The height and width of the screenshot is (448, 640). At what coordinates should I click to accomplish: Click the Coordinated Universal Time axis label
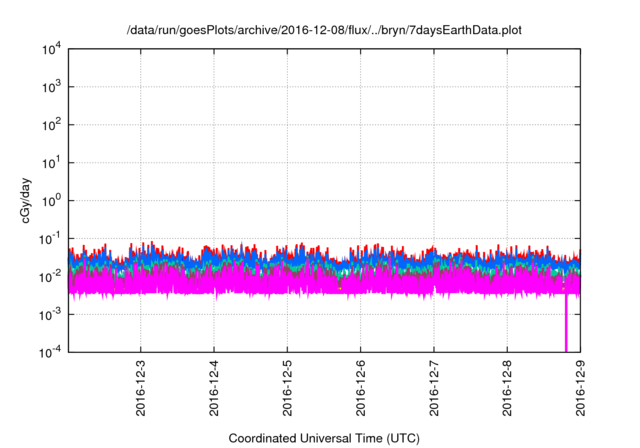tap(324, 438)
